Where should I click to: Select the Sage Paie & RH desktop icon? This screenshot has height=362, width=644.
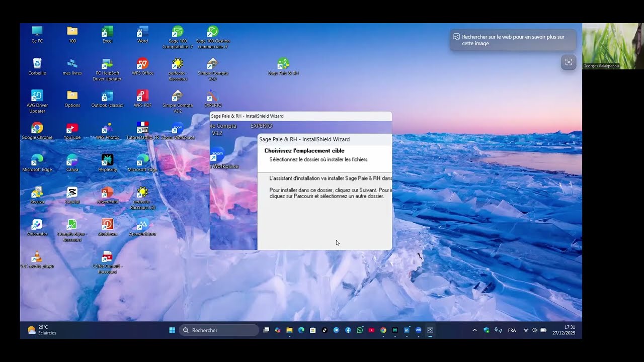tap(283, 66)
